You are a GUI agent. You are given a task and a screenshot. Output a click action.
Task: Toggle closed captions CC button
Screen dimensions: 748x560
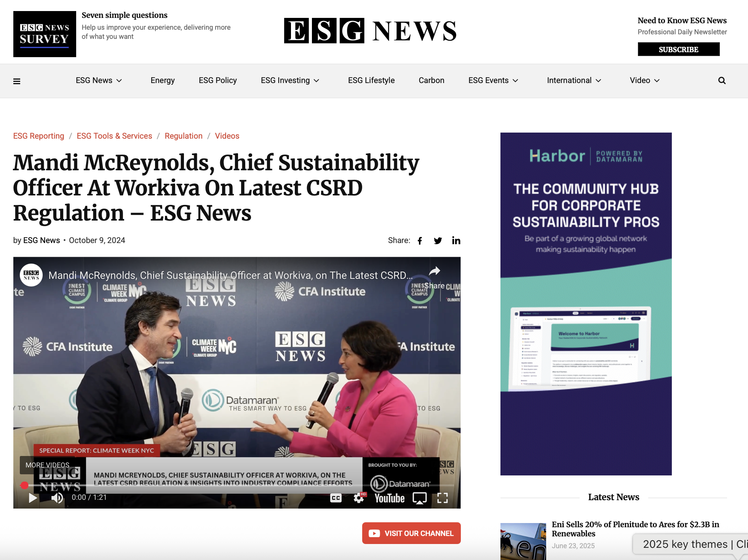click(336, 498)
